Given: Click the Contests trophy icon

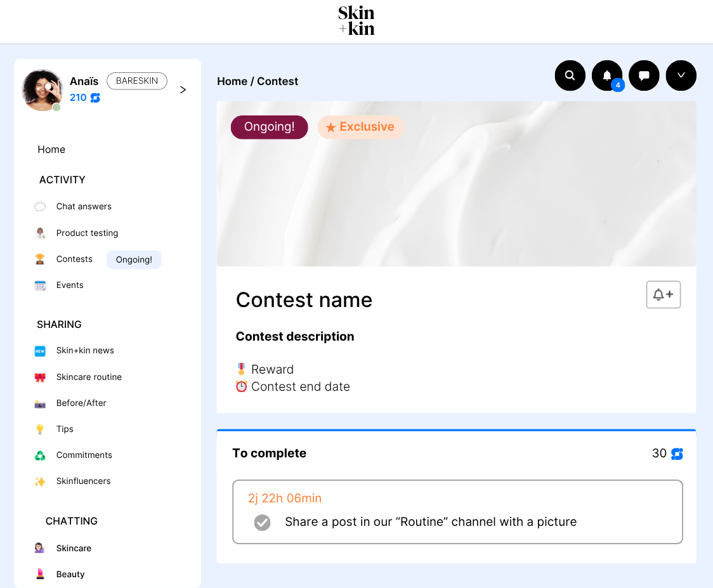Looking at the screenshot, I should [40, 259].
